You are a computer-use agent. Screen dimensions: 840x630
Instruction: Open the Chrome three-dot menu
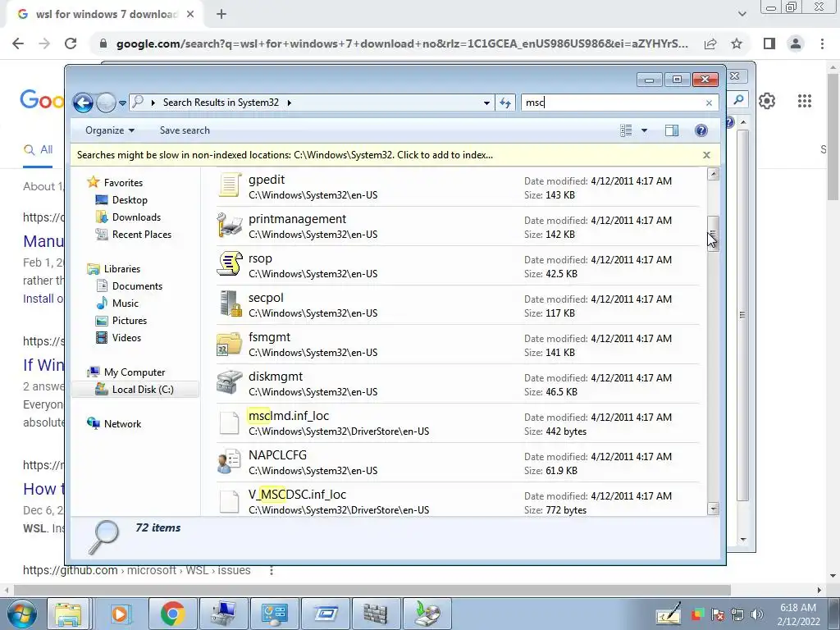click(822, 43)
